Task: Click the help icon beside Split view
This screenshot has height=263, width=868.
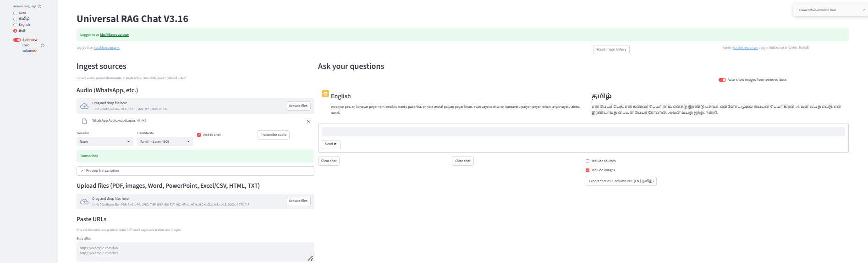Action: (43, 45)
